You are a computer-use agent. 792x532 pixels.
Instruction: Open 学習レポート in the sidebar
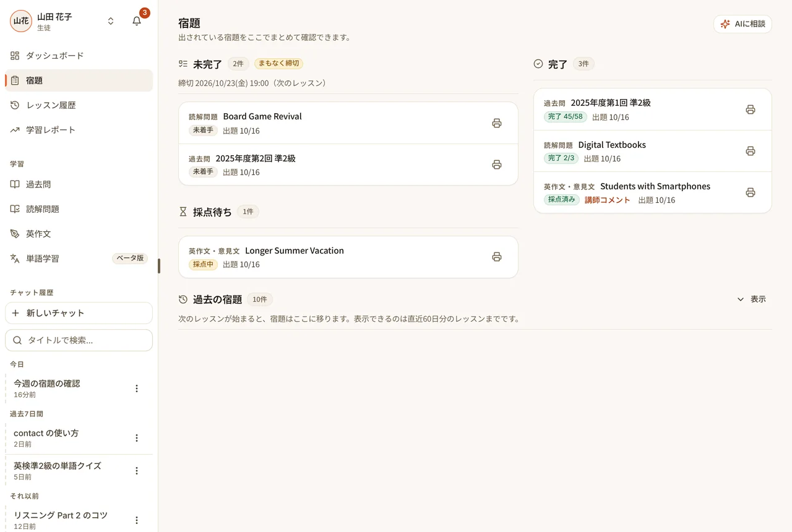coord(79,130)
